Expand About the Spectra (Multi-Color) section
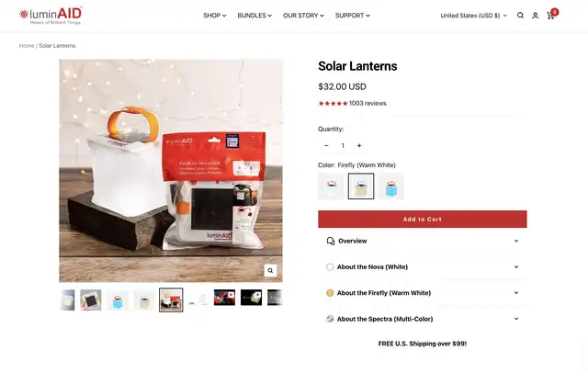Screen dimensions: 588x373 (x=423, y=319)
